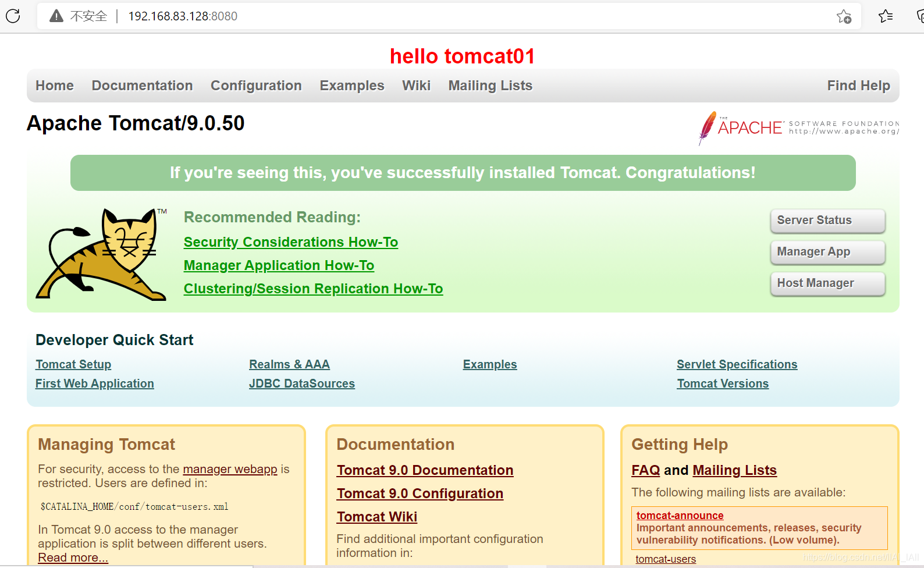
Task: Click the Getting Help heading
Action: pos(680,445)
